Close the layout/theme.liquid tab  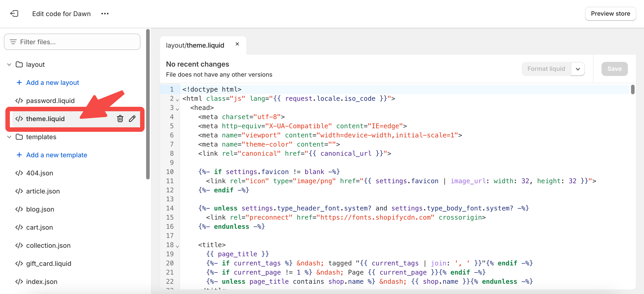point(237,44)
